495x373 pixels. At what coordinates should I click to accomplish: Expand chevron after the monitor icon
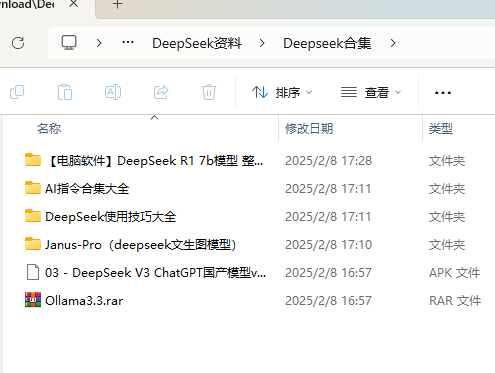[x=99, y=43]
